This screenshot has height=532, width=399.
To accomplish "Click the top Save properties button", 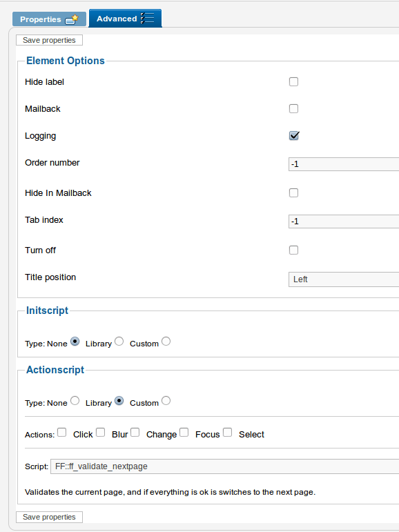I will click(x=49, y=40).
